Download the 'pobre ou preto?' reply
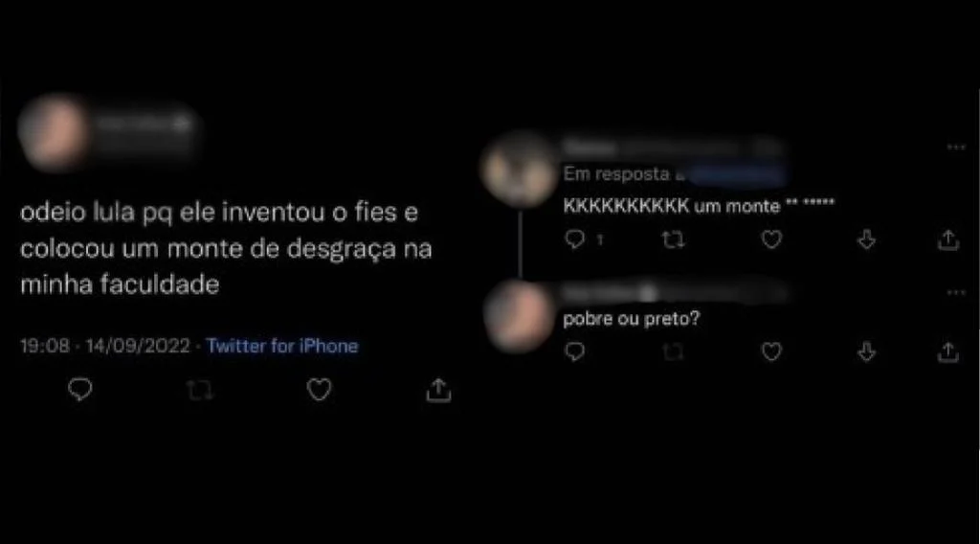This screenshot has height=544, width=980. 866,352
